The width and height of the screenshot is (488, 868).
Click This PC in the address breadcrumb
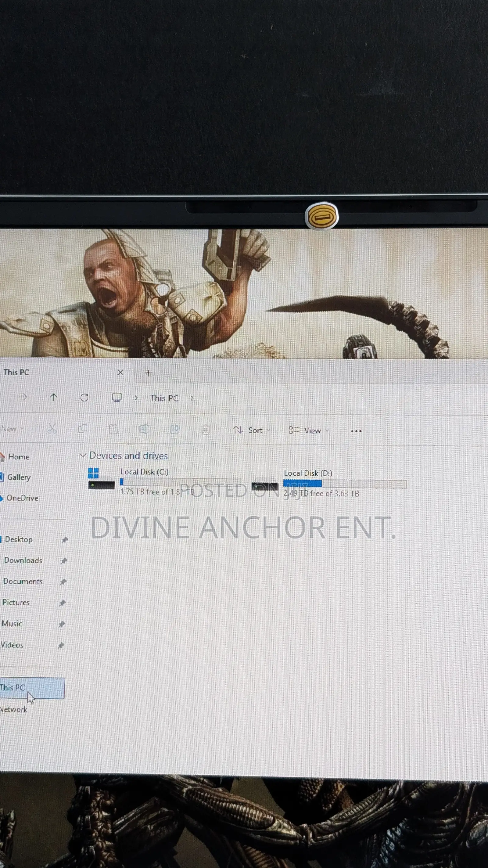click(x=164, y=398)
